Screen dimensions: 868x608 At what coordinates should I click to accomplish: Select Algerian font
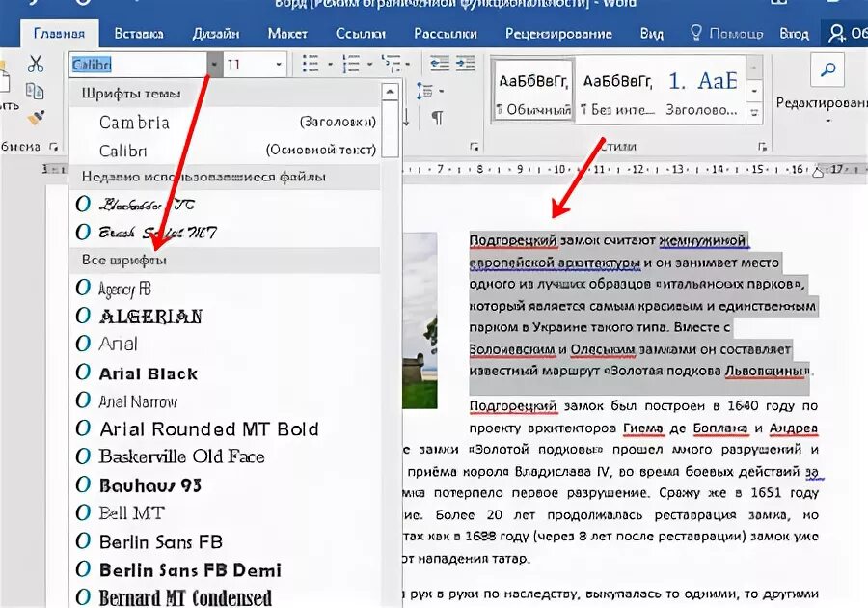tap(226, 317)
